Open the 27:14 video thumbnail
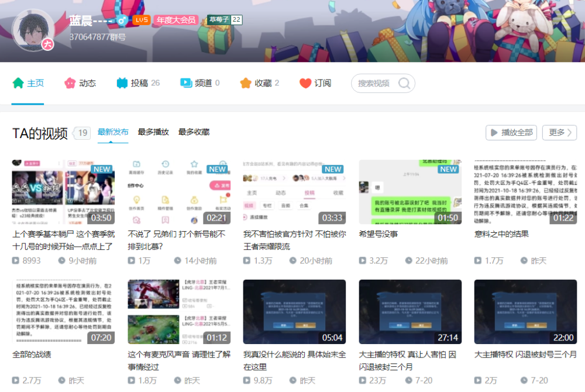 (x=410, y=312)
